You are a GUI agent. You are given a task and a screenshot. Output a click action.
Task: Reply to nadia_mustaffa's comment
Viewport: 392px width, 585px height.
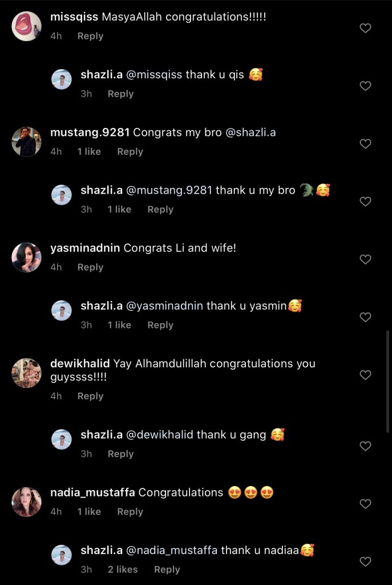click(x=130, y=512)
